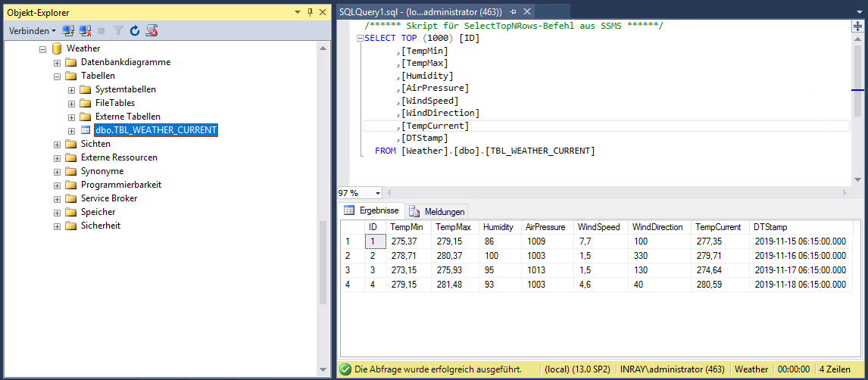Screen dimensions: 868x380
Task: Refresh the Object Explorer tree
Action: point(135,31)
